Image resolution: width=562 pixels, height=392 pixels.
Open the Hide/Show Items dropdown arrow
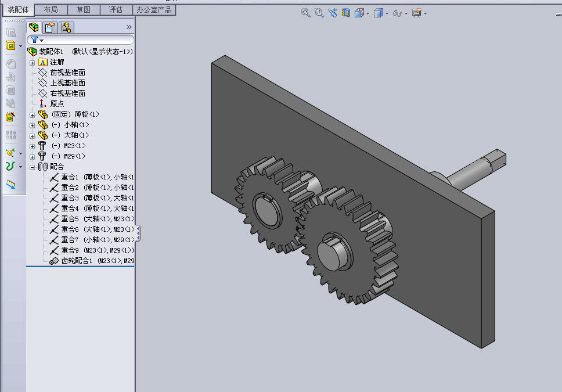pos(406,13)
